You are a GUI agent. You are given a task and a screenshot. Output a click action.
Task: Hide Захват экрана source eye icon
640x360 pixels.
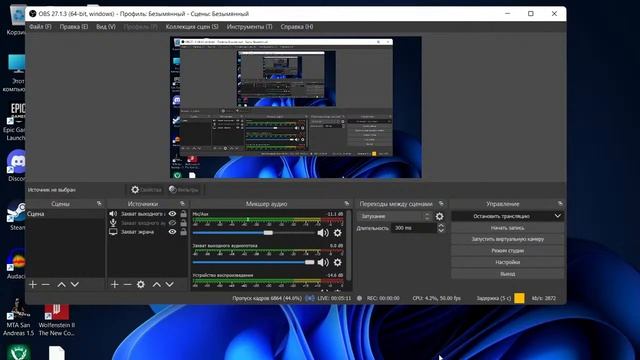click(172, 232)
